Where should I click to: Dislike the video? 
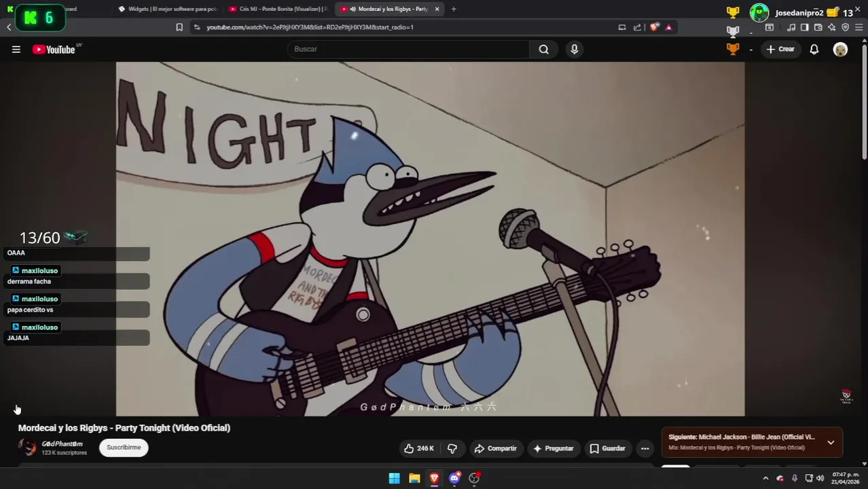[x=452, y=448]
